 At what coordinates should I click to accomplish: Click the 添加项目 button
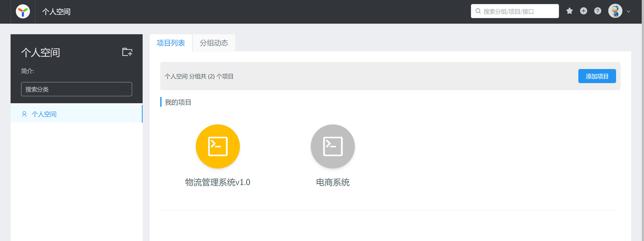coord(597,76)
